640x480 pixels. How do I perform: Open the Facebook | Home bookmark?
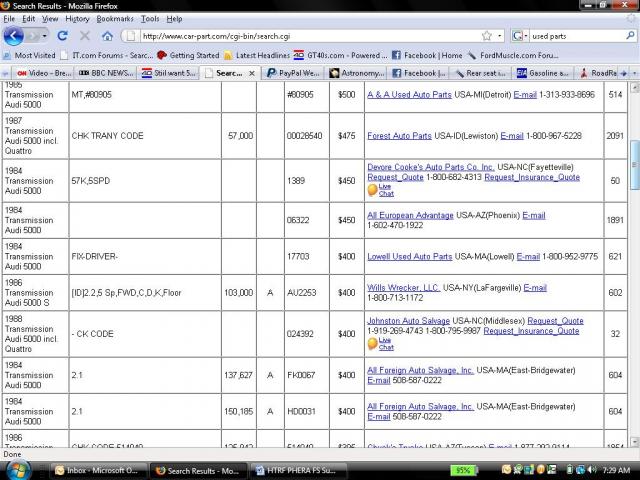[x=427, y=55]
